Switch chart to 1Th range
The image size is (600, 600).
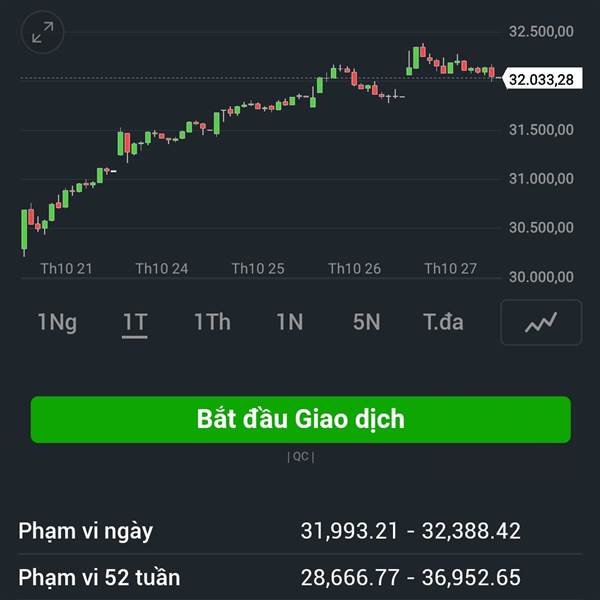212,322
